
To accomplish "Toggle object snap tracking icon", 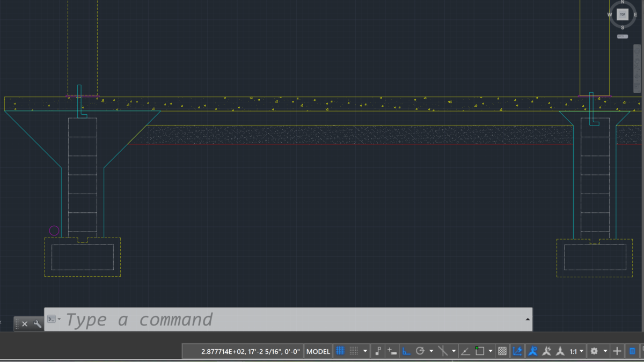I will [x=466, y=351].
